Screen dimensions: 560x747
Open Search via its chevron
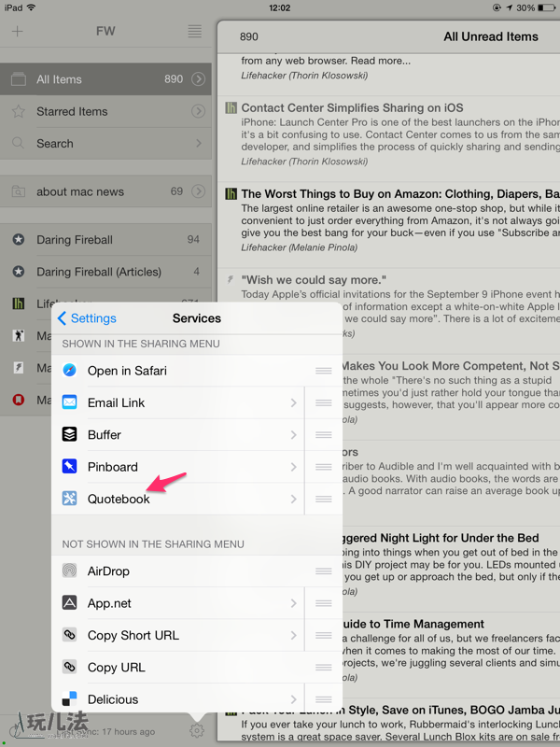(x=199, y=143)
